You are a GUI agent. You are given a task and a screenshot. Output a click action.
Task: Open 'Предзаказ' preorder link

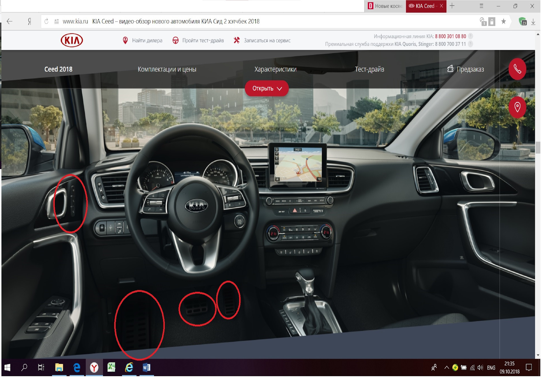(x=465, y=69)
